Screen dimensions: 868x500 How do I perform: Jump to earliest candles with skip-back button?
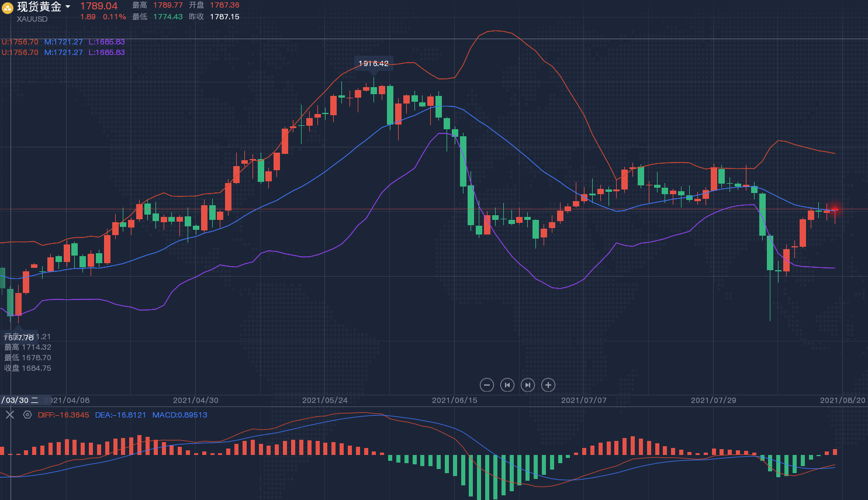(507, 385)
